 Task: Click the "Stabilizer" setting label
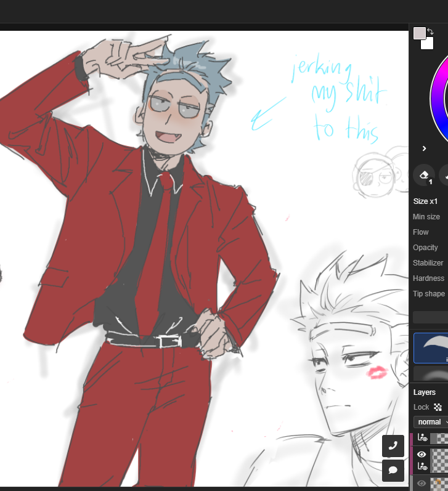[x=428, y=262]
